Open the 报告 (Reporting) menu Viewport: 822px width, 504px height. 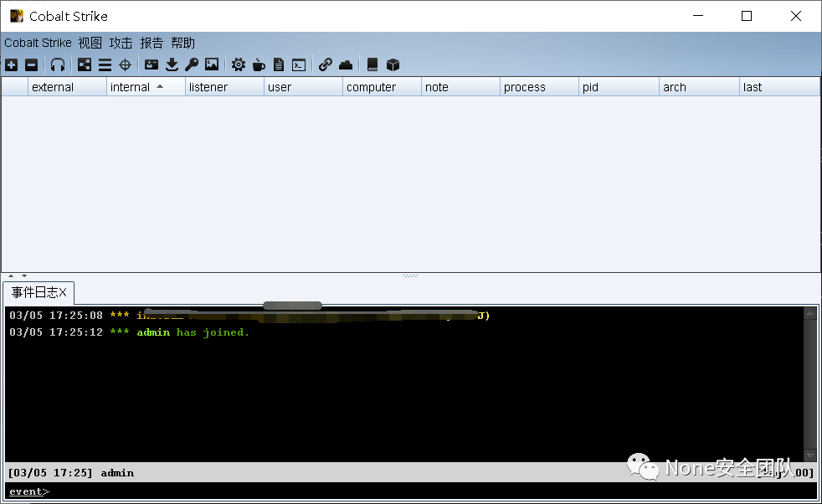(x=152, y=43)
